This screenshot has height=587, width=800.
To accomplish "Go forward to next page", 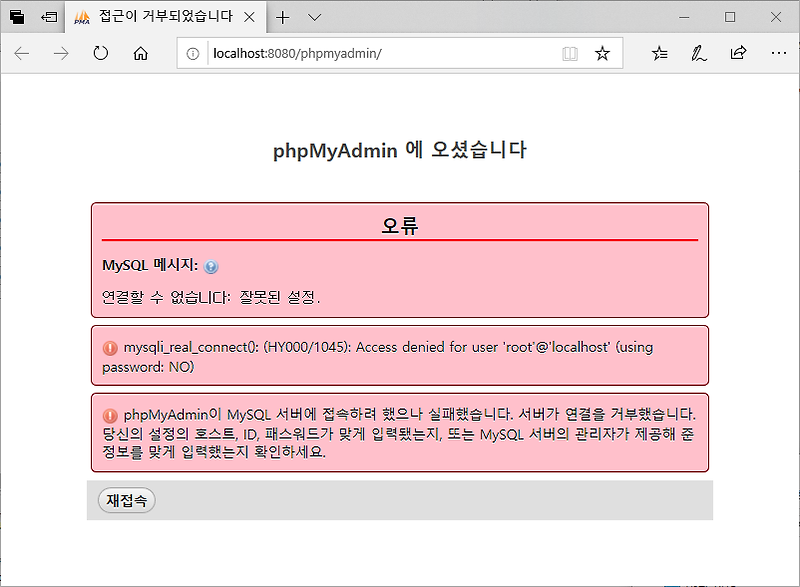I will pos(61,54).
